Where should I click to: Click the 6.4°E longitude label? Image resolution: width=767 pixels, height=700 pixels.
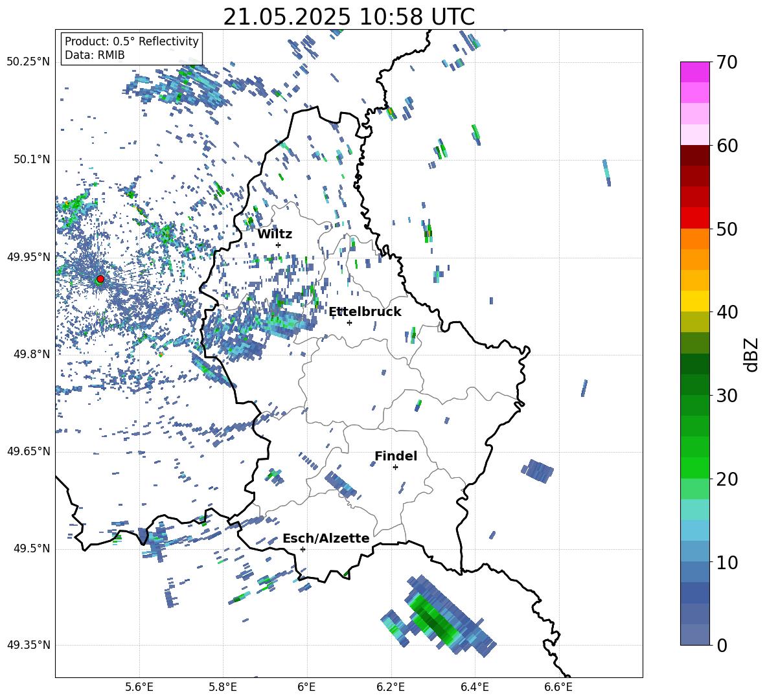tap(474, 687)
